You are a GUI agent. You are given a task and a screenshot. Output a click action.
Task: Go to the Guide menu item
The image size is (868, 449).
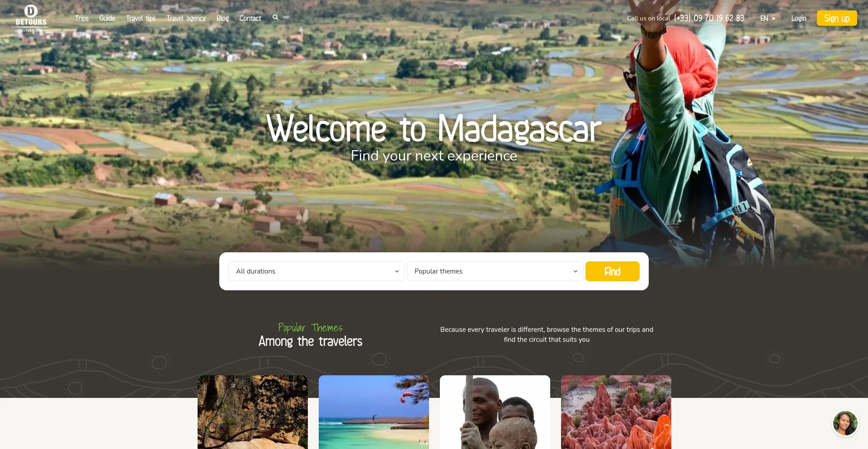point(107,19)
